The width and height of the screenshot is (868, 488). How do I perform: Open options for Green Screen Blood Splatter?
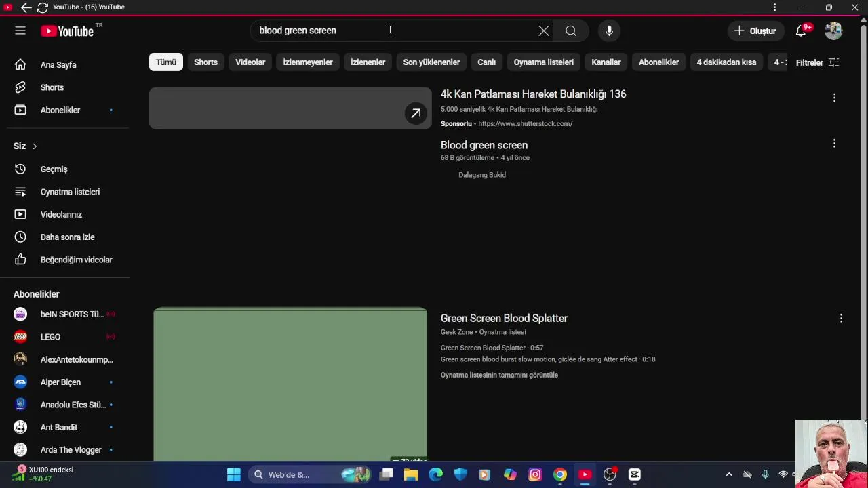point(841,318)
